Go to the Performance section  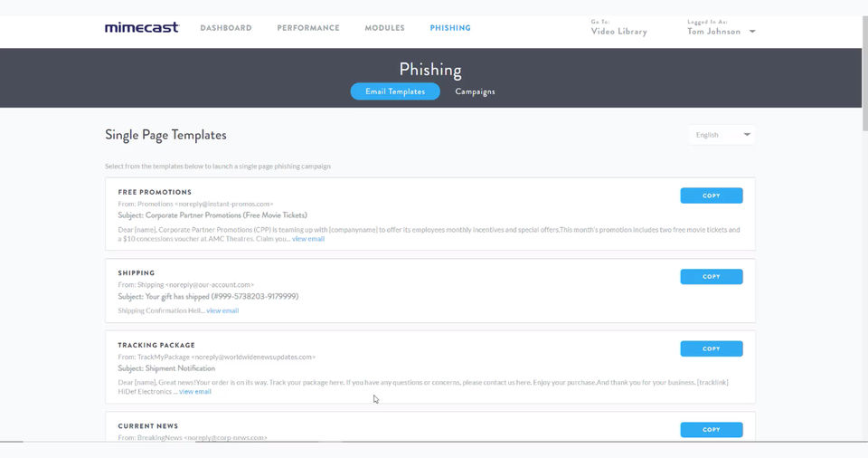(308, 28)
